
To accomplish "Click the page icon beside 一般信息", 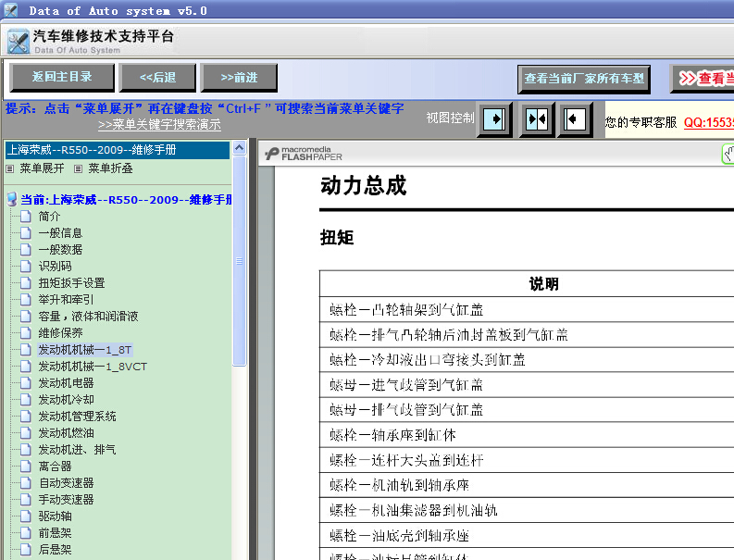I will (26, 233).
